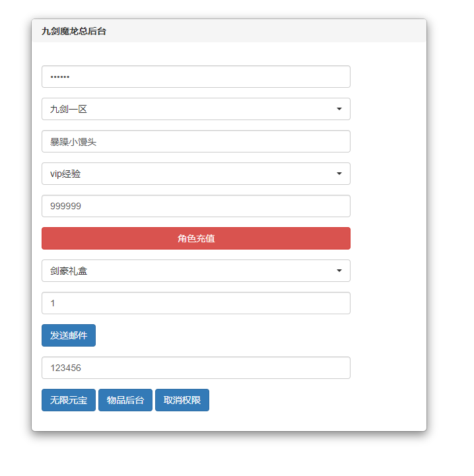Viewport: 474px width, 476px height.
Task: Click the 九剑一区 text in the selector
Action: click(69, 109)
